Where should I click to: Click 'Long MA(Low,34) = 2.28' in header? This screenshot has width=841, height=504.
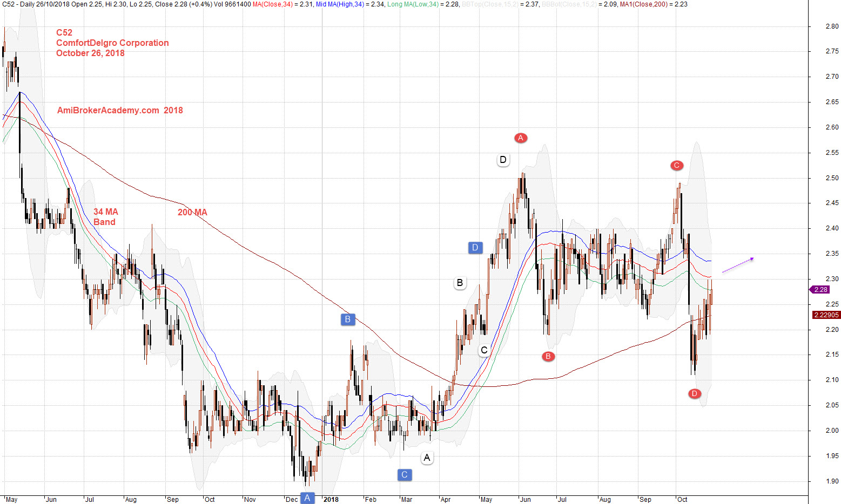[423, 4]
